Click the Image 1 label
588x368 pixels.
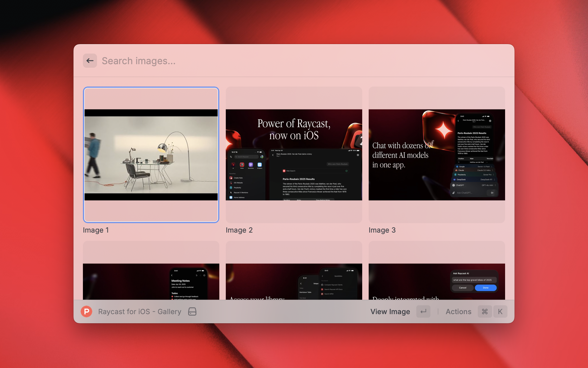(96, 230)
